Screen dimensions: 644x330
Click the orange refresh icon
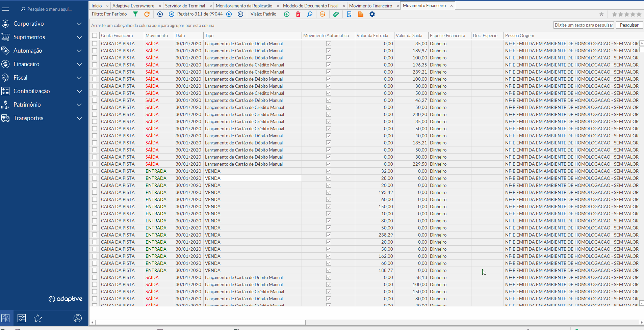tap(147, 14)
